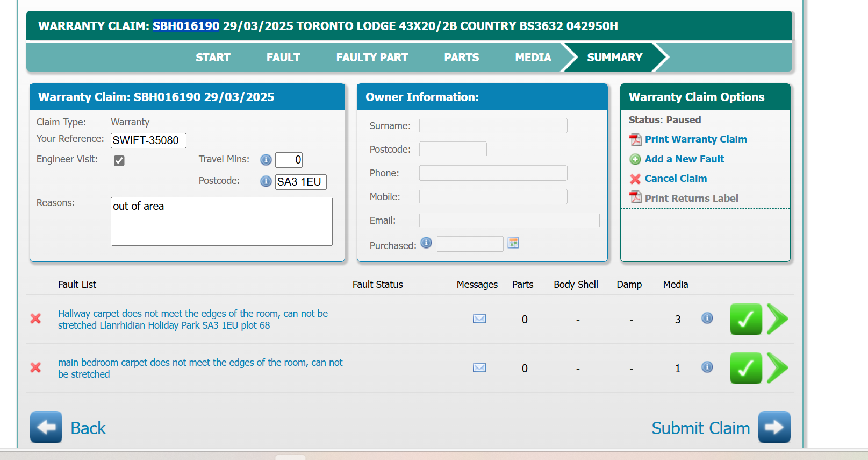Switch to the FAULTY PART step

[372, 58]
